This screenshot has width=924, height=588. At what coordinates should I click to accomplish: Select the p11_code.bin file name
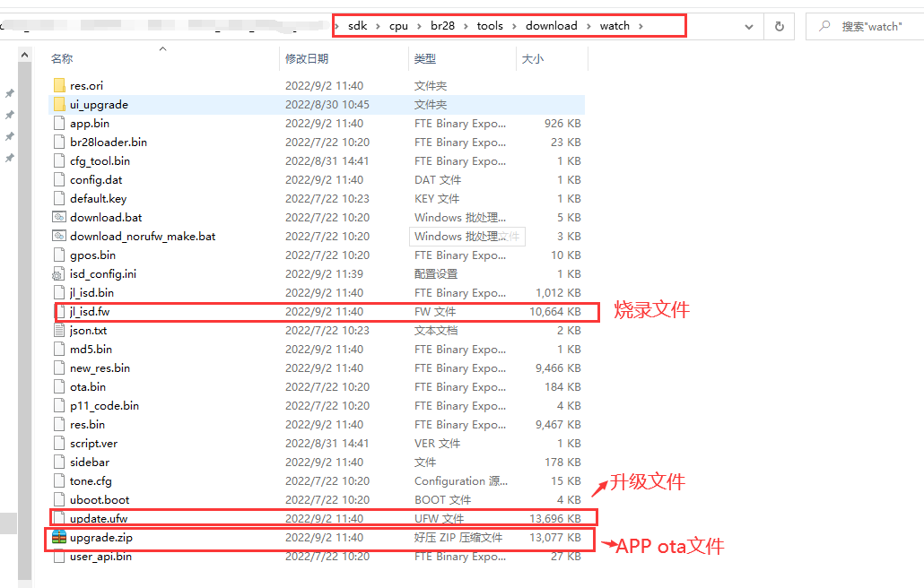[104, 405]
